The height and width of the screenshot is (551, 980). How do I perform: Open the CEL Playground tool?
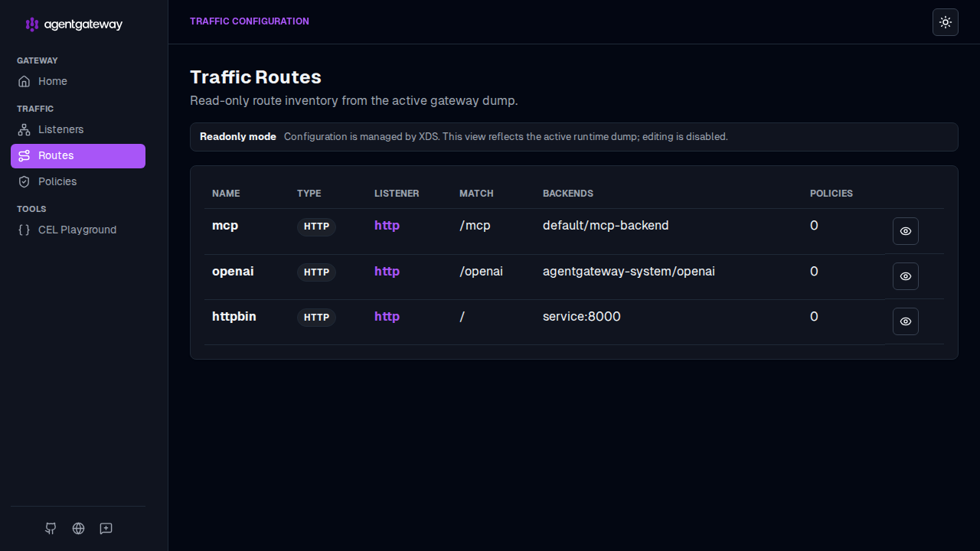point(78,230)
